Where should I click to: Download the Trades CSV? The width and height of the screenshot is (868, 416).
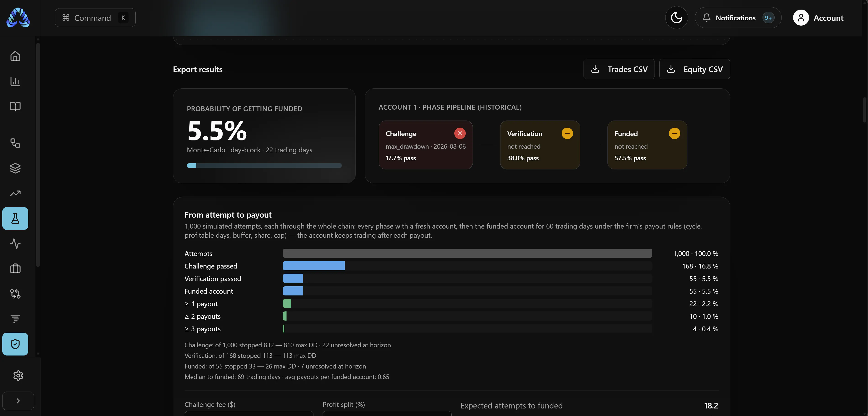click(x=619, y=69)
